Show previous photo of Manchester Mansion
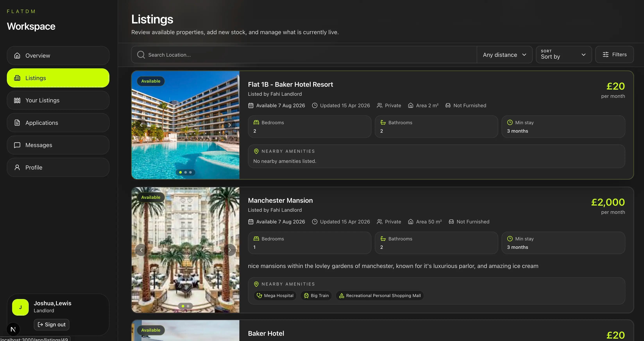This screenshot has height=341, width=644. click(x=141, y=250)
